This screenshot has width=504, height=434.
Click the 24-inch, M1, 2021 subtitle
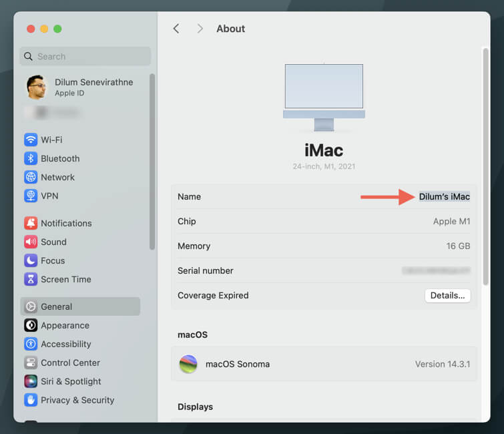click(324, 166)
